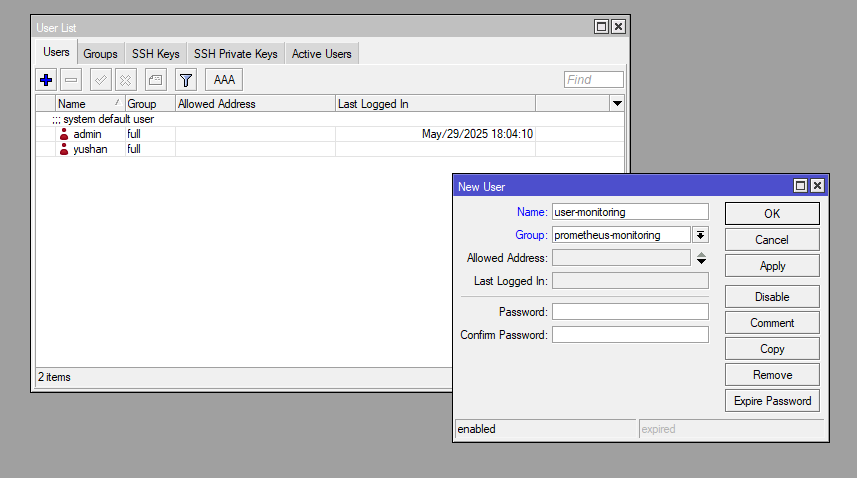Open the filter funnel icon
The width and height of the screenshot is (857, 478).
tap(185, 80)
